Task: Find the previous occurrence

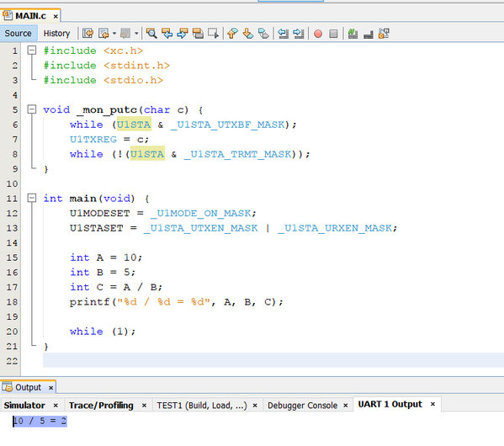Action: coord(167,33)
